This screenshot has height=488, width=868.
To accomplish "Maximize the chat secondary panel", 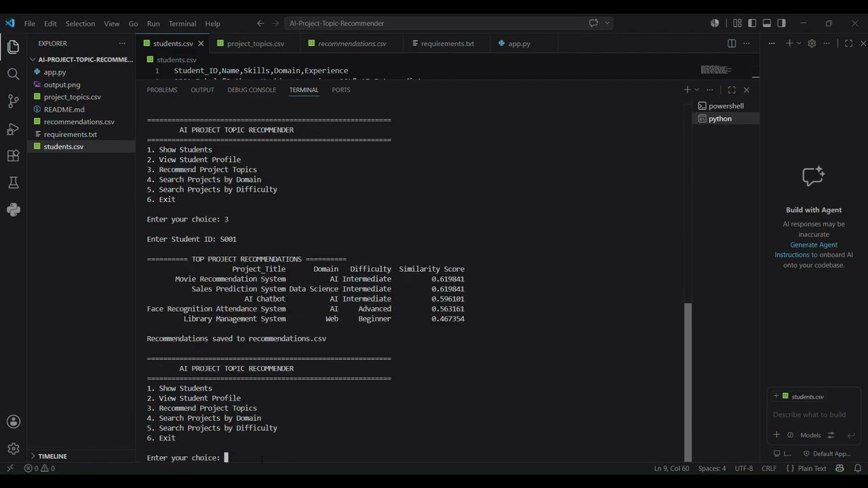I will 848,43.
